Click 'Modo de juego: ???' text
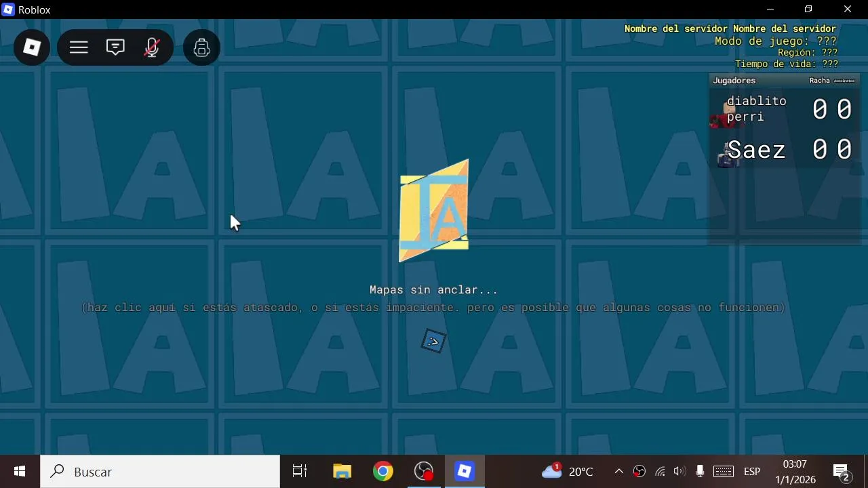The image size is (868, 488). tap(776, 41)
